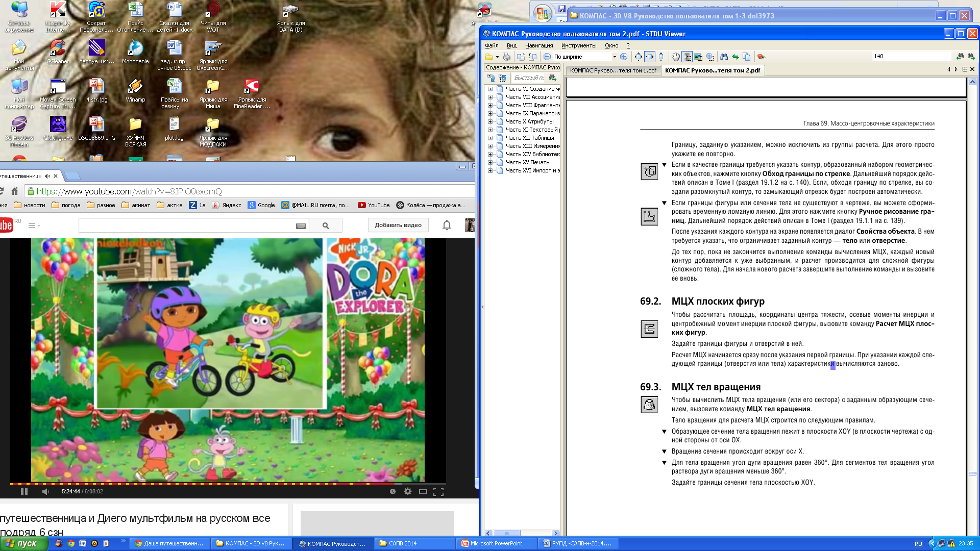980x551 pixels.
Task: Select the image selection tool
Action: (x=698, y=57)
